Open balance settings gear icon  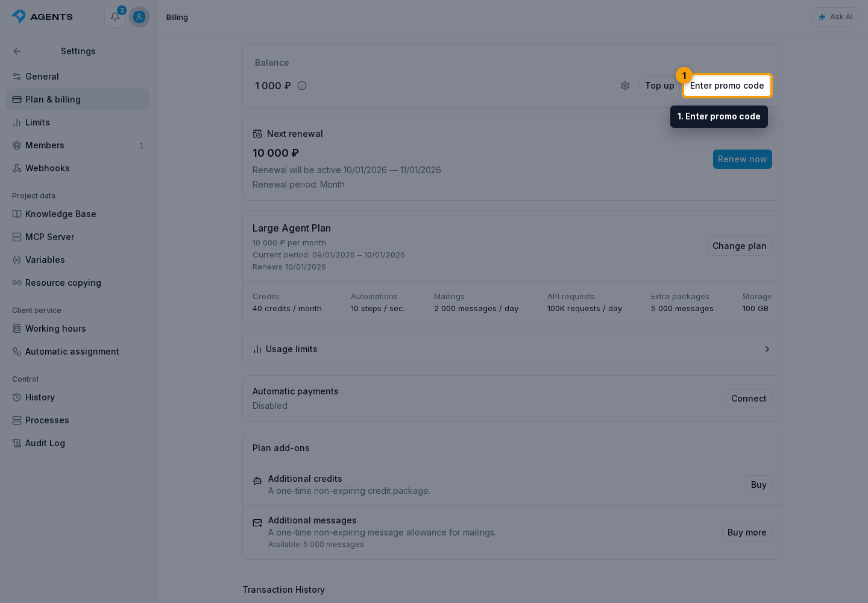[x=625, y=86]
